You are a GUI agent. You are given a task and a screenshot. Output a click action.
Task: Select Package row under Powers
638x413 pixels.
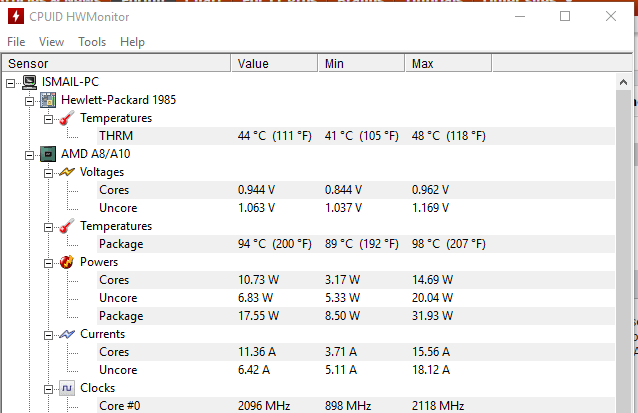click(x=356, y=316)
